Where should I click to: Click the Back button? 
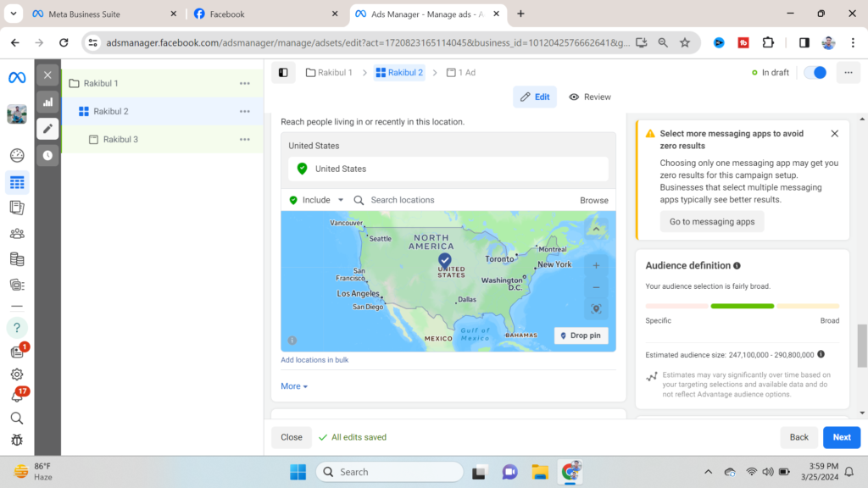pyautogui.click(x=798, y=437)
